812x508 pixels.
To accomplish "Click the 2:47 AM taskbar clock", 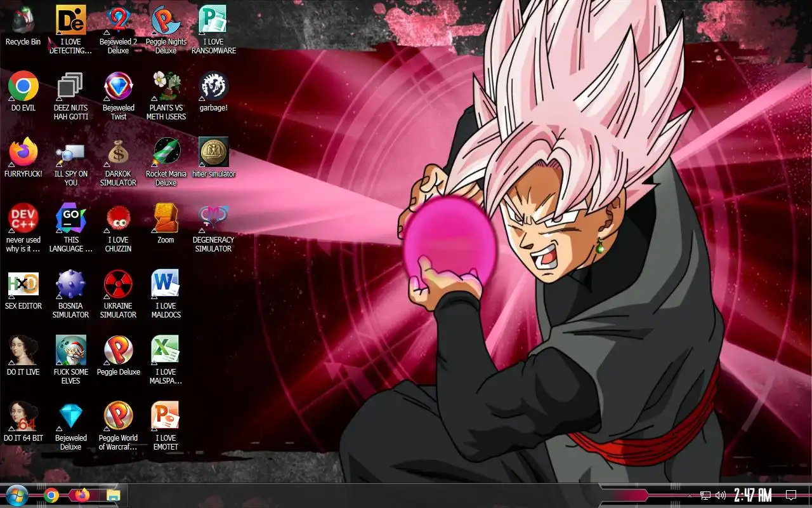I will pyautogui.click(x=753, y=495).
